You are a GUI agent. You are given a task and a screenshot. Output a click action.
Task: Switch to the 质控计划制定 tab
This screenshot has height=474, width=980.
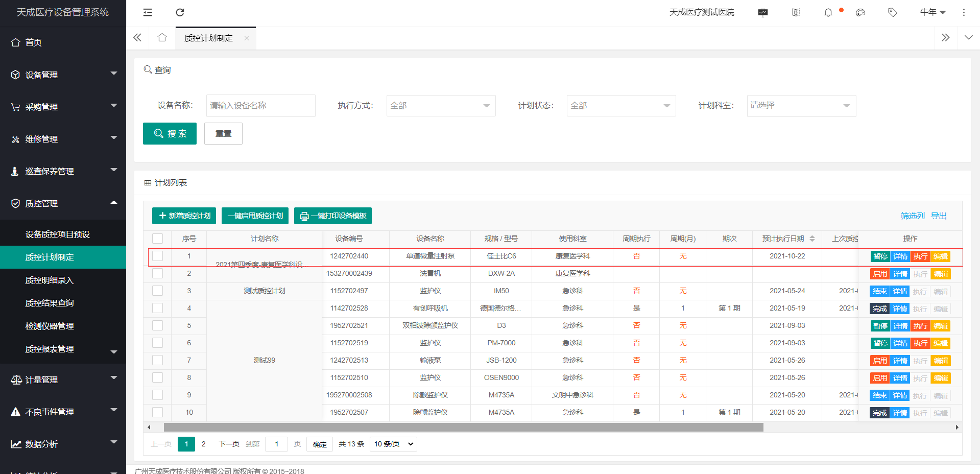[208, 38]
